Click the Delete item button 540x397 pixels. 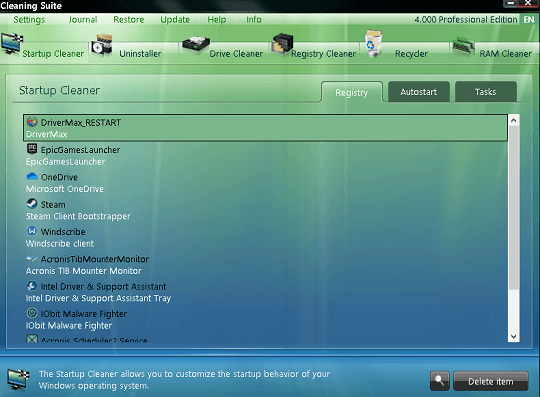click(490, 381)
